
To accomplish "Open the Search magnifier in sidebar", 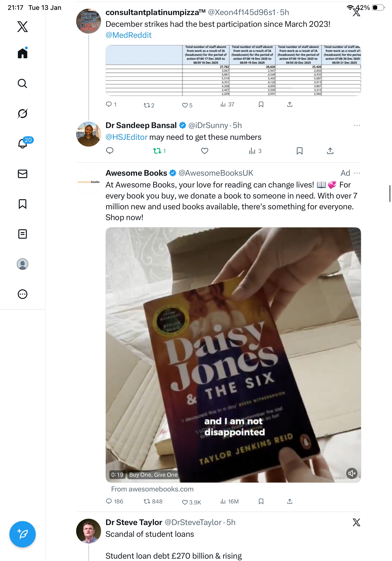I will pyautogui.click(x=23, y=83).
